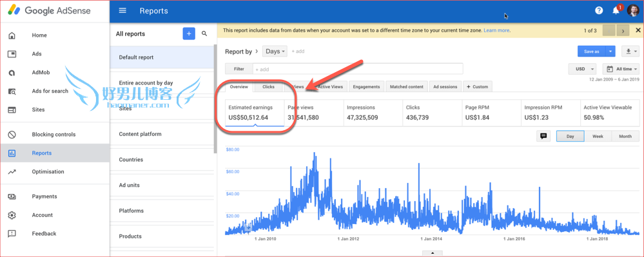644x257 pixels.
Task: Collapse the chart with bottom arrow
Action: pos(433,253)
